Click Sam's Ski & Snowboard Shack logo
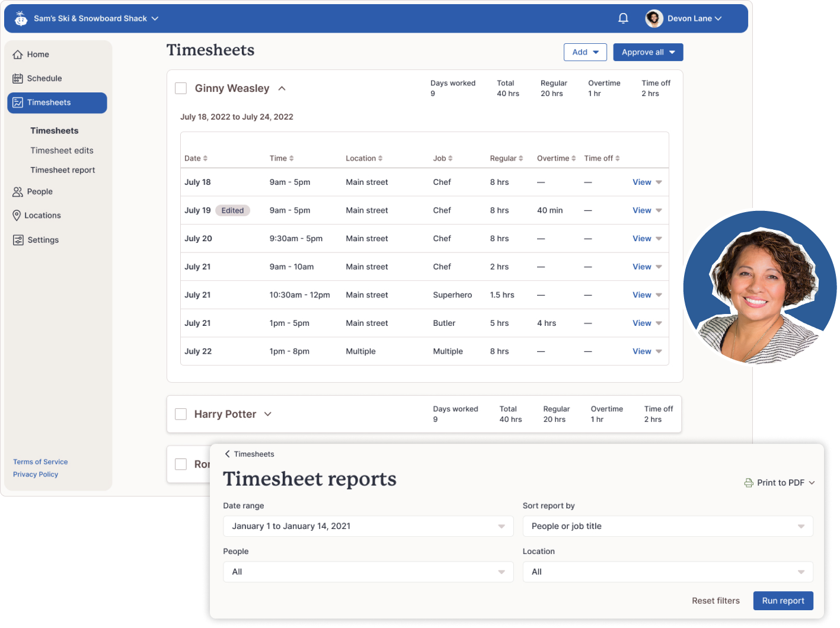Screen dimensions: 840x628 tap(20, 18)
